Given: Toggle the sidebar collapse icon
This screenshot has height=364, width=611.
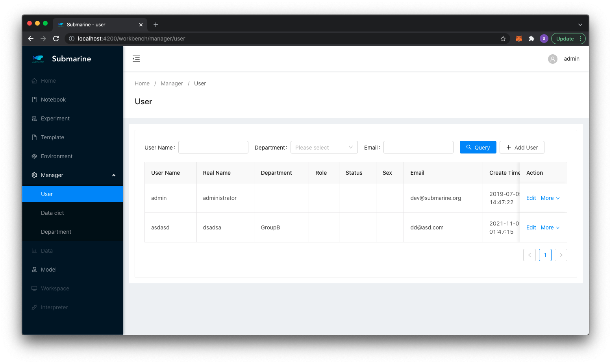Looking at the screenshot, I should tap(136, 59).
